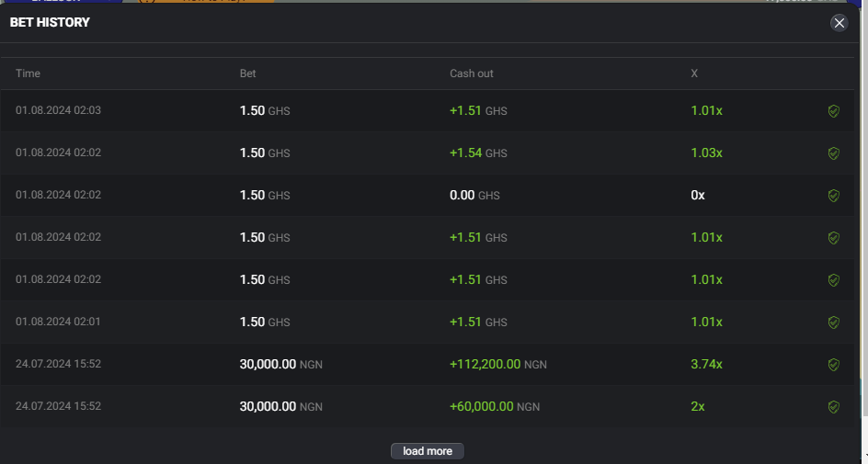Screen dimensions: 868x464
Task: Select the +1.54 GHS cash out amount
Action: tap(478, 153)
